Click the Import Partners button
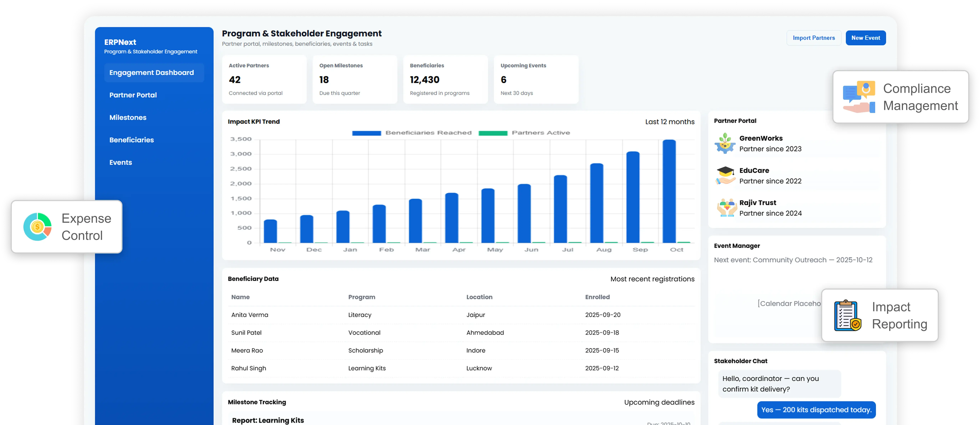The height and width of the screenshot is (425, 980). (814, 38)
